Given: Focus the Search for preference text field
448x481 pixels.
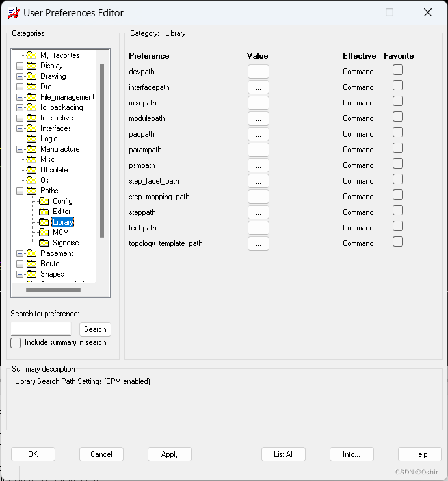Looking at the screenshot, I should coord(41,329).
